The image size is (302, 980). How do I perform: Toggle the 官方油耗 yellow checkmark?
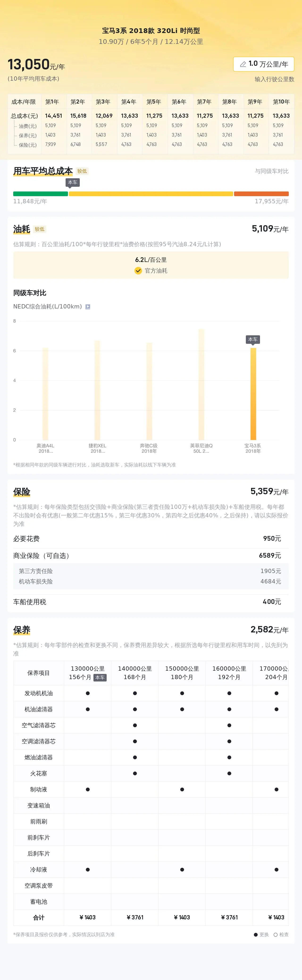[138, 270]
